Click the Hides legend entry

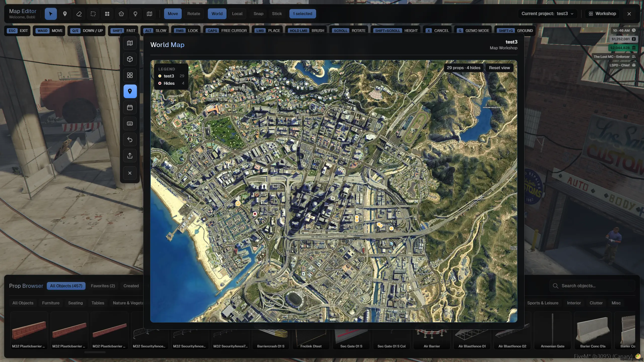171,84
